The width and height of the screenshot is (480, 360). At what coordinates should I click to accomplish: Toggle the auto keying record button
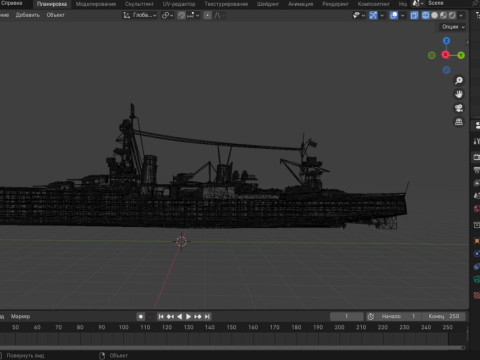coord(141,316)
